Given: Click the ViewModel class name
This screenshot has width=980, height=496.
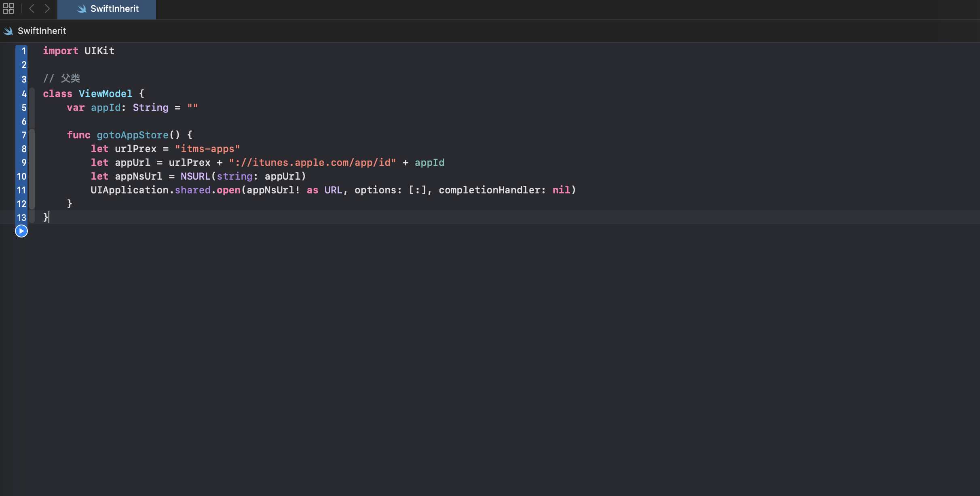Looking at the screenshot, I should (105, 94).
